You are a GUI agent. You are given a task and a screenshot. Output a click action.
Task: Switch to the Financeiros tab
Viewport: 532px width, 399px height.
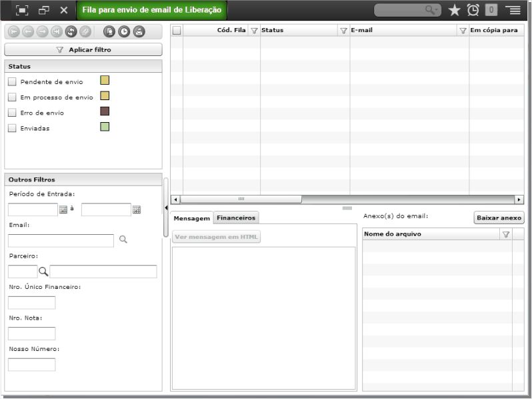(x=236, y=218)
